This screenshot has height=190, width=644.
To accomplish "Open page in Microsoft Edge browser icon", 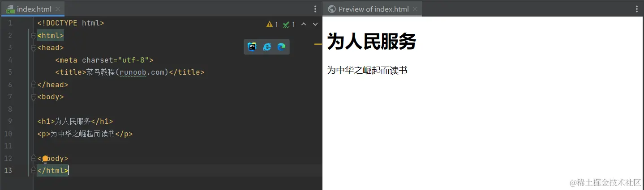I will click(x=281, y=46).
